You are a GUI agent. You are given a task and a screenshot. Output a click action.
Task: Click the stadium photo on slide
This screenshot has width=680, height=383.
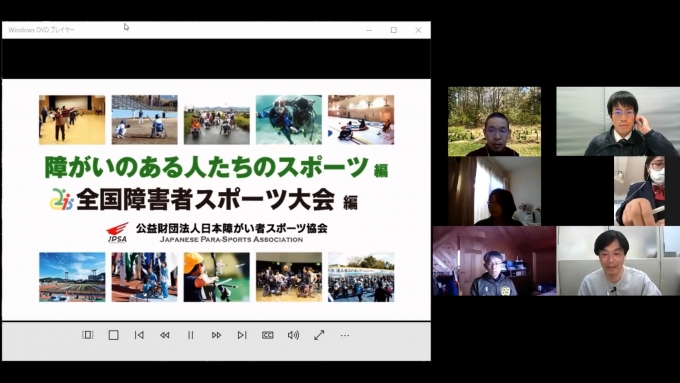pyautogui.click(x=72, y=277)
